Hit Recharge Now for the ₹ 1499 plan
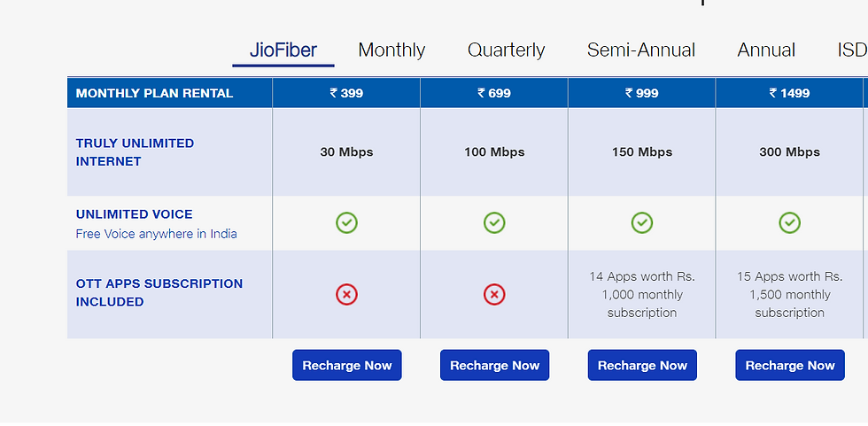Viewport: 868px width, 426px height. pyautogui.click(x=789, y=365)
